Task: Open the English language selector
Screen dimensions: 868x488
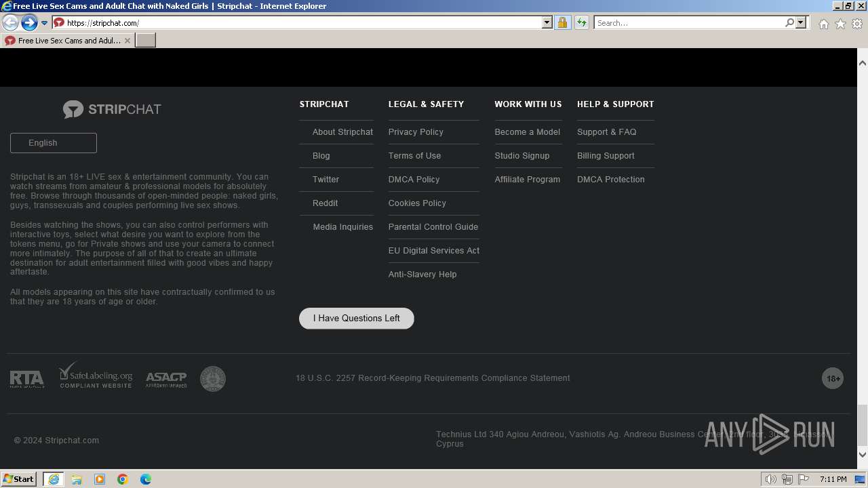Action: point(54,143)
